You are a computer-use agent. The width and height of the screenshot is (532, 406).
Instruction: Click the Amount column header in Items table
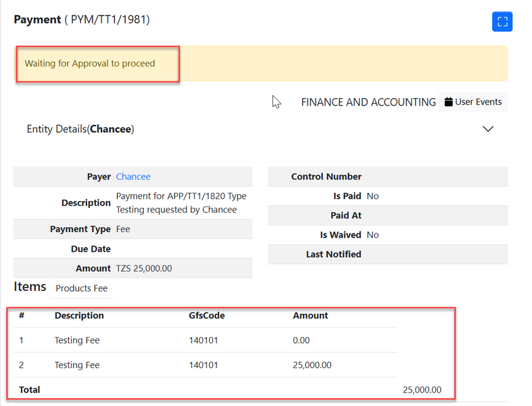(x=310, y=315)
